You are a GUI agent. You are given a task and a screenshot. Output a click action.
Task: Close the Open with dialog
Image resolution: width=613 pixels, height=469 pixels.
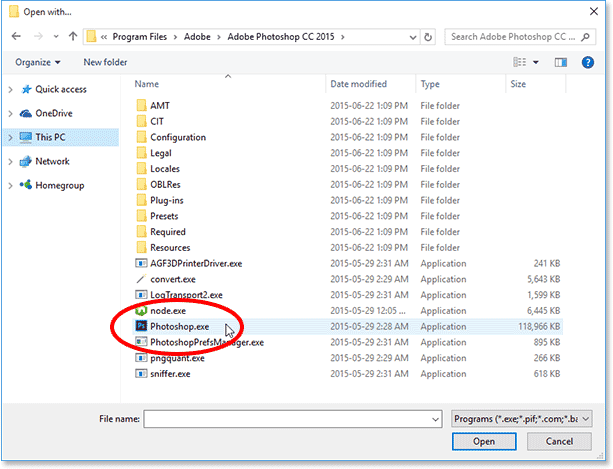tap(594, 12)
